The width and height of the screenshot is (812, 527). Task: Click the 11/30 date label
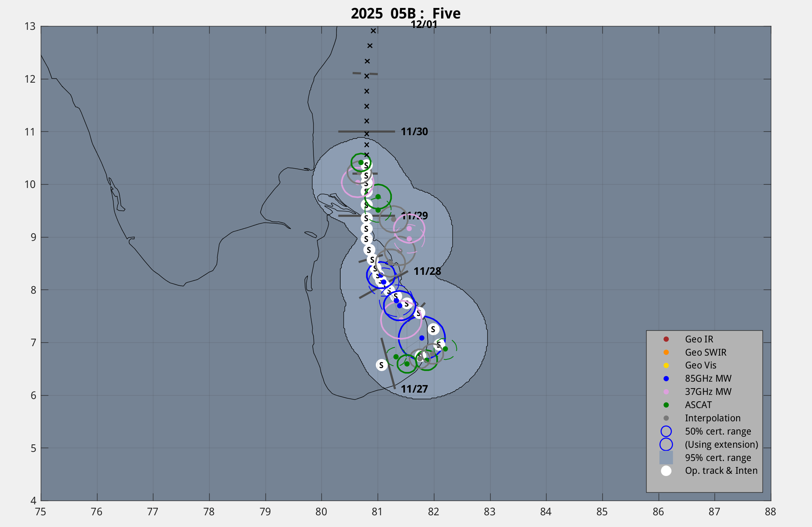[x=414, y=132]
